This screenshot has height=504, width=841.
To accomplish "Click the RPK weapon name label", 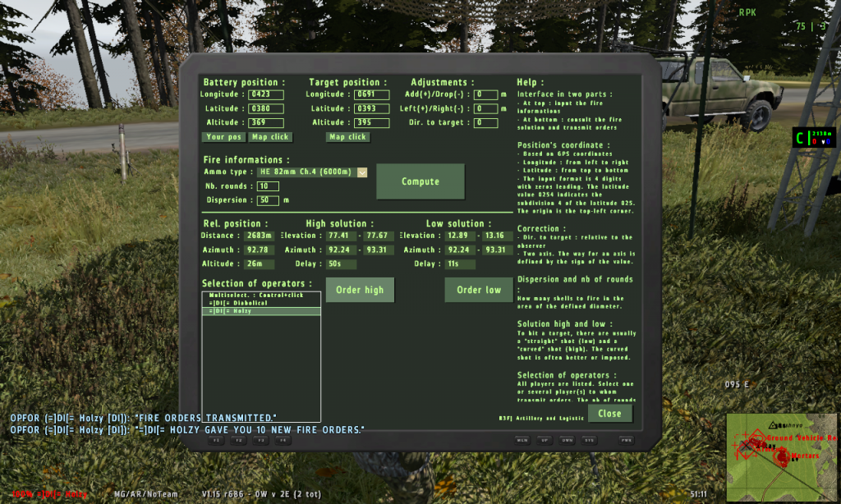I will tap(747, 12).
